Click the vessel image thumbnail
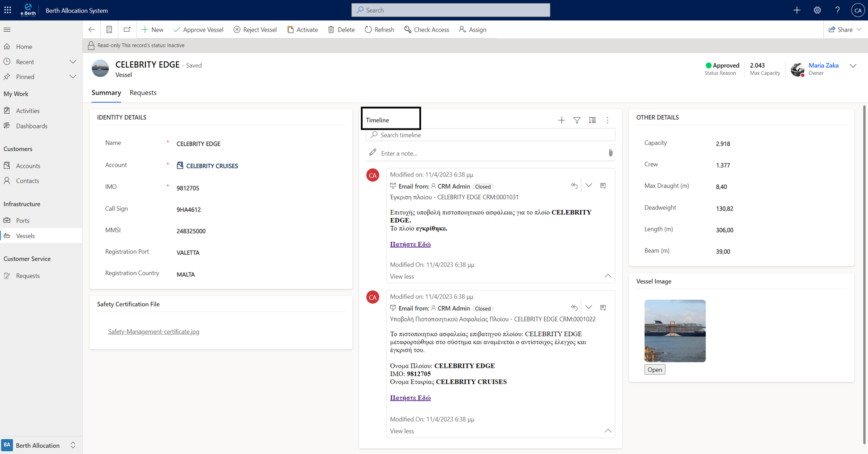This screenshot has width=868, height=454. point(675,330)
